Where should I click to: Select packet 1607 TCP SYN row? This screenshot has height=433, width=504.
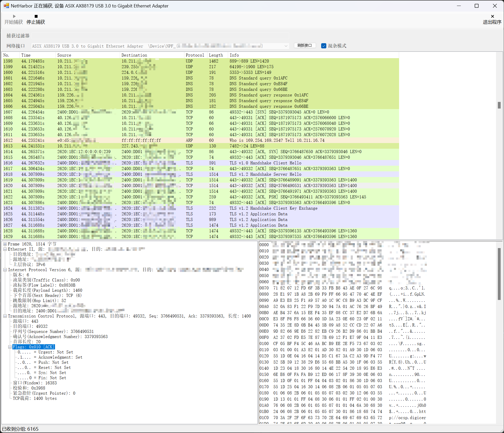coord(201,112)
